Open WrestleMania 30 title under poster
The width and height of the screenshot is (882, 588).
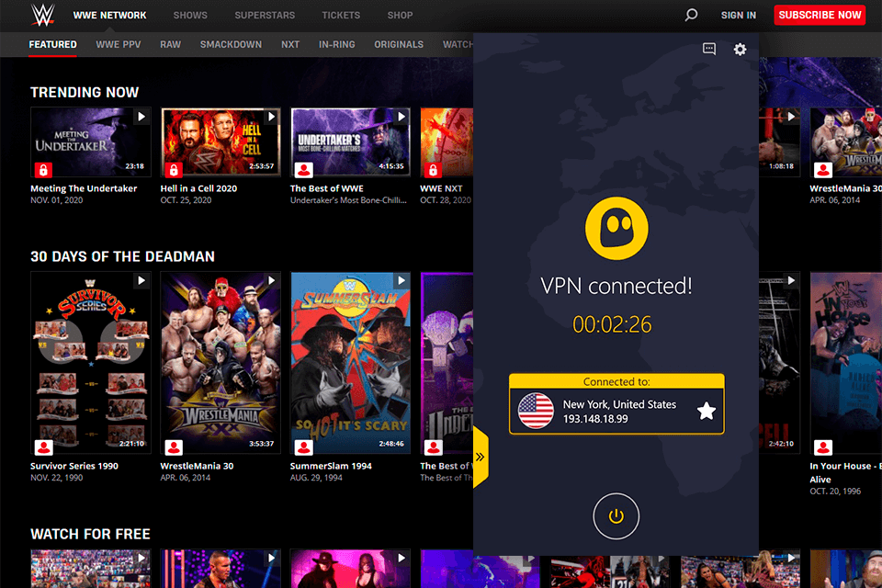click(197, 466)
